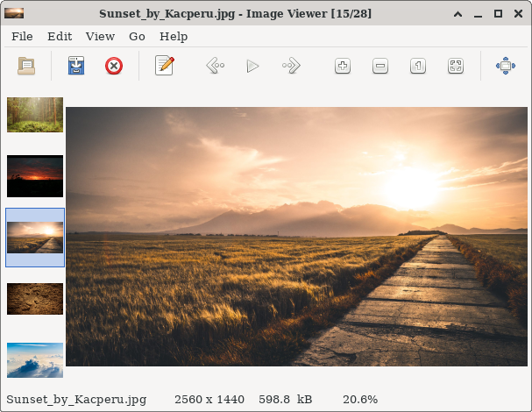The height and width of the screenshot is (412, 532).
Task: Advance to the next image arrow
Action: (291, 66)
